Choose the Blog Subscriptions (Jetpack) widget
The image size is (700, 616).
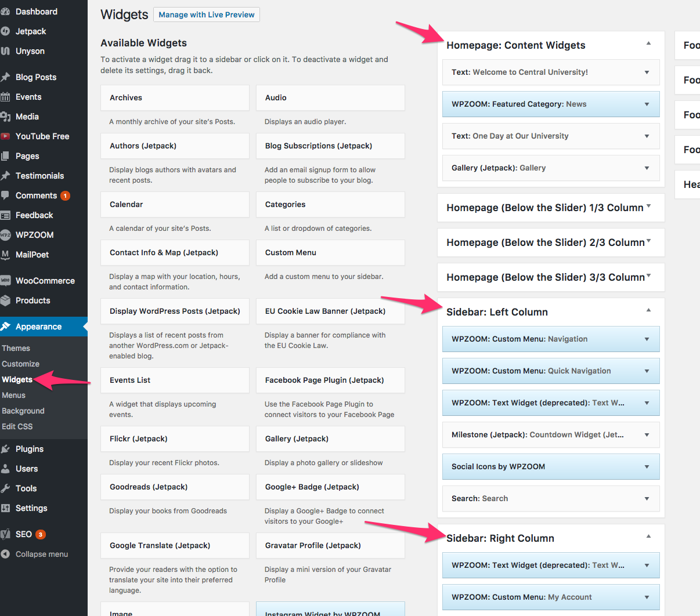coord(330,146)
